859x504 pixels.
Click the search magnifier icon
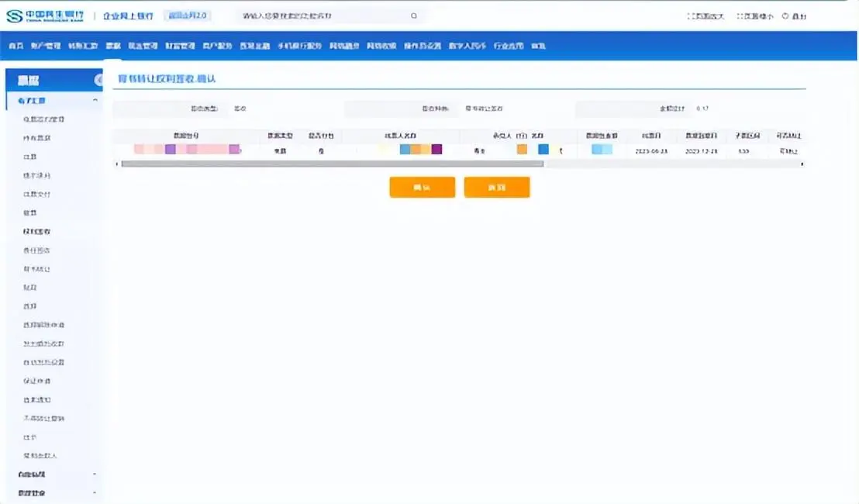click(413, 15)
